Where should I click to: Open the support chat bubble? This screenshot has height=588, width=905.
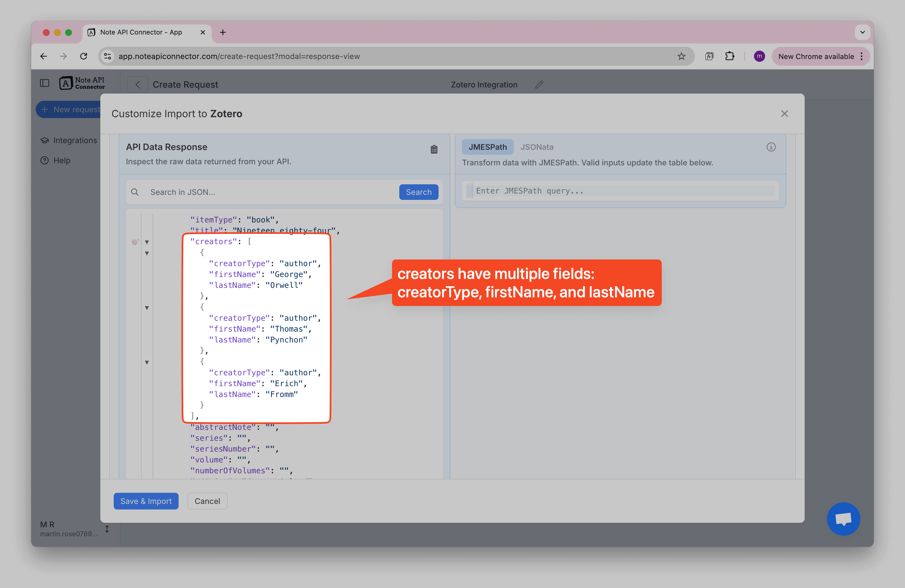(843, 518)
